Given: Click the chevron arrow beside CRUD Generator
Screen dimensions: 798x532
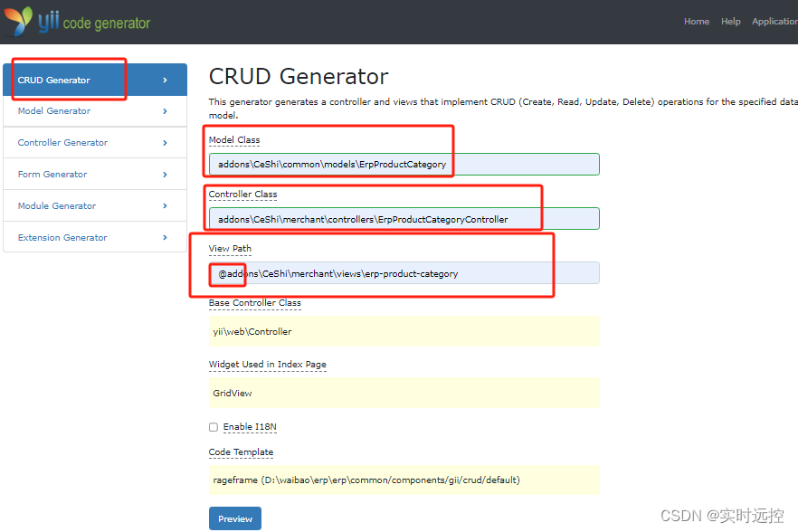Looking at the screenshot, I should [x=165, y=79].
